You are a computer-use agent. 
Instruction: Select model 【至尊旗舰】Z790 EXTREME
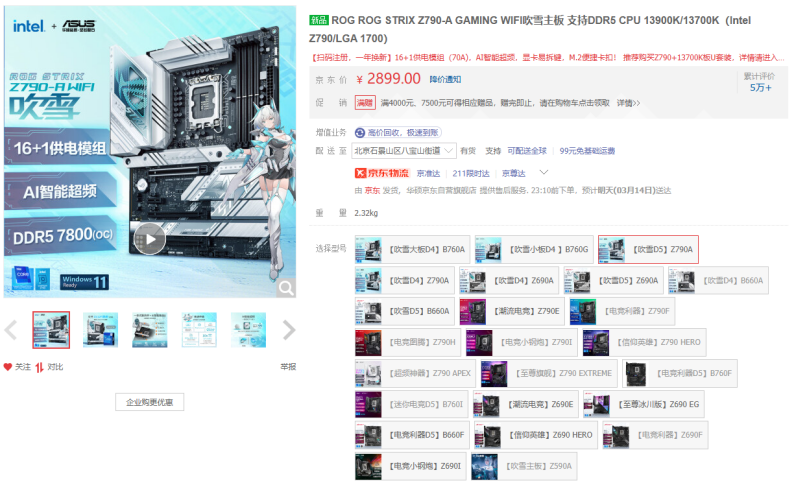point(549,373)
